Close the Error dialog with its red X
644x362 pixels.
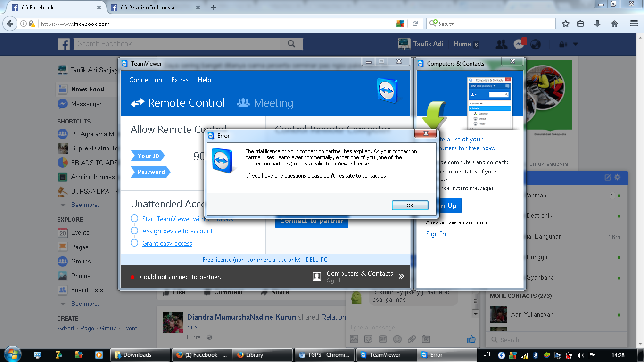(x=426, y=134)
